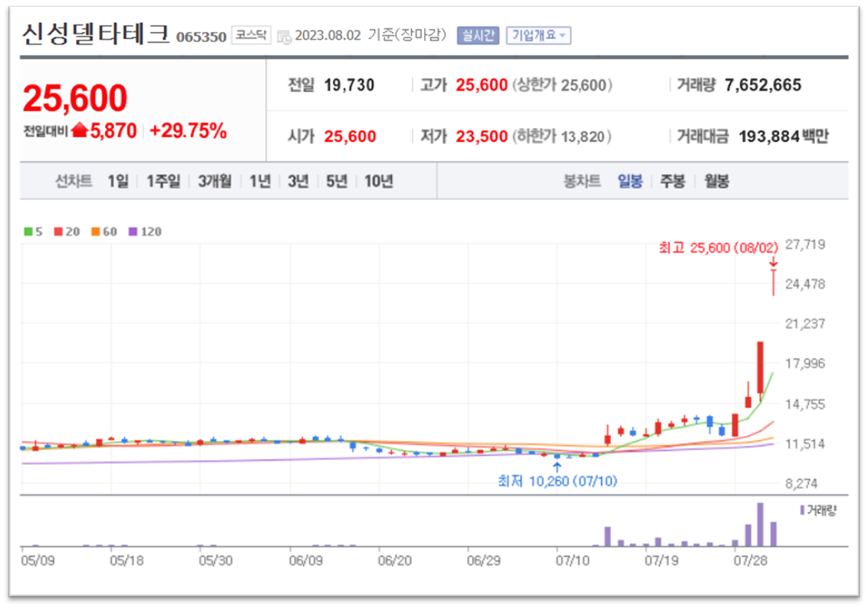Click the stock code 065350

click(x=202, y=37)
